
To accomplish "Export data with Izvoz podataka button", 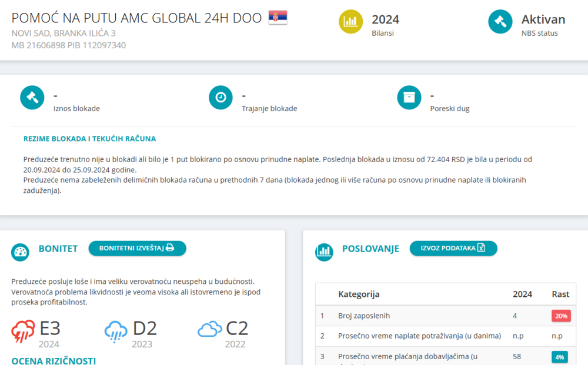I will [x=453, y=249].
